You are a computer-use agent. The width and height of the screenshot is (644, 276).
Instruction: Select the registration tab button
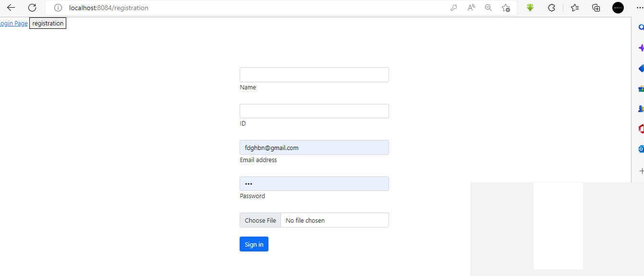click(x=48, y=23)
